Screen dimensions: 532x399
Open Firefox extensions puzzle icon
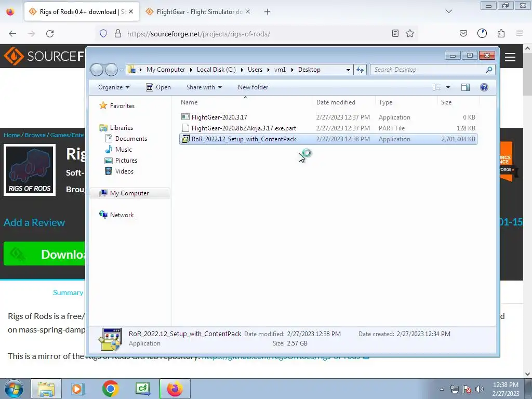click(x=501, y=33)
